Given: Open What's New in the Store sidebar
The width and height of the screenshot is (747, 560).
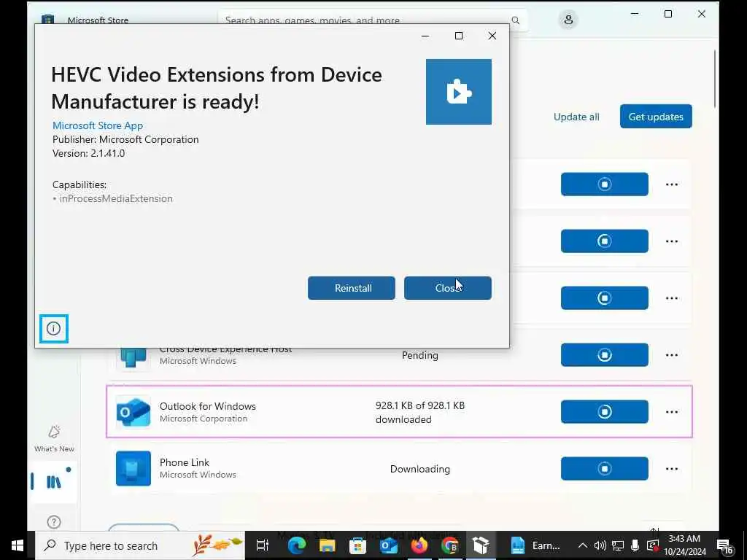Looking at the screenshot, I should [x=54, y=438].
